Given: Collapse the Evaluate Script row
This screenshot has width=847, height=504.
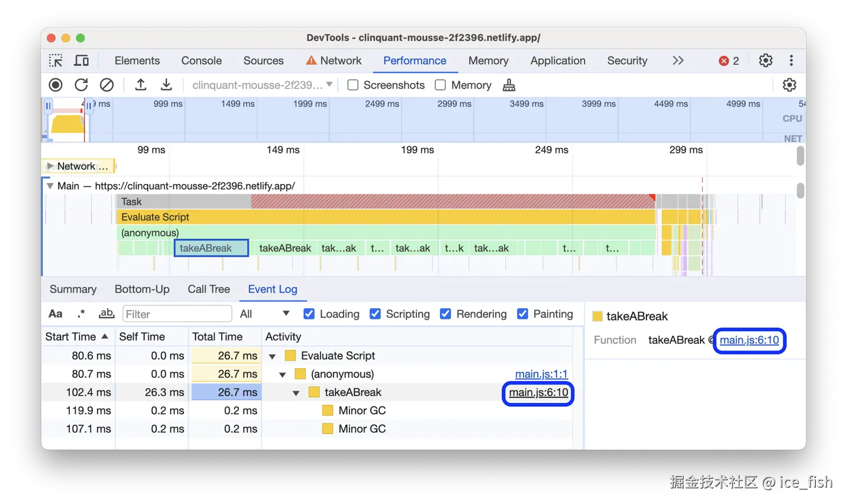Looking at the screenshot, I should (x=272, y=356).
